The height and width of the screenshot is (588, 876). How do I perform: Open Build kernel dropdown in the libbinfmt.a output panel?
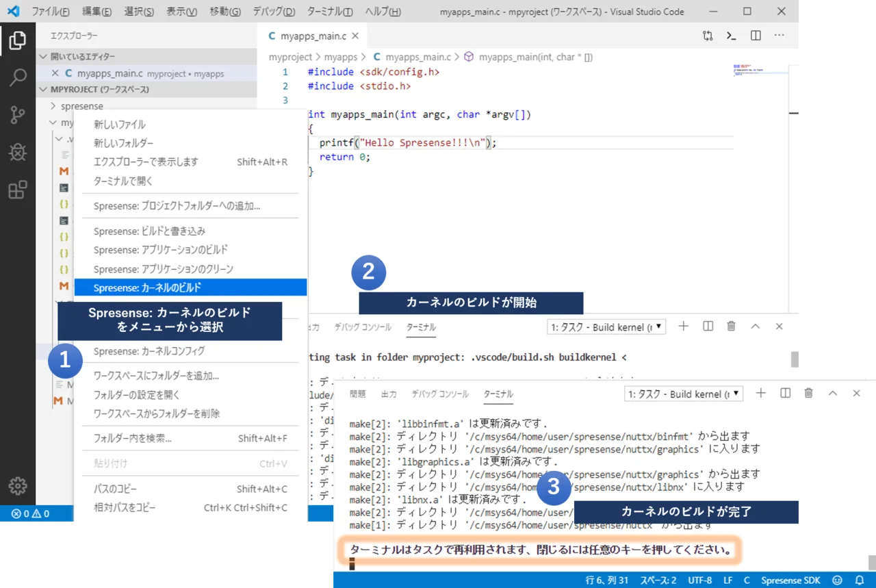pos(684,394)
